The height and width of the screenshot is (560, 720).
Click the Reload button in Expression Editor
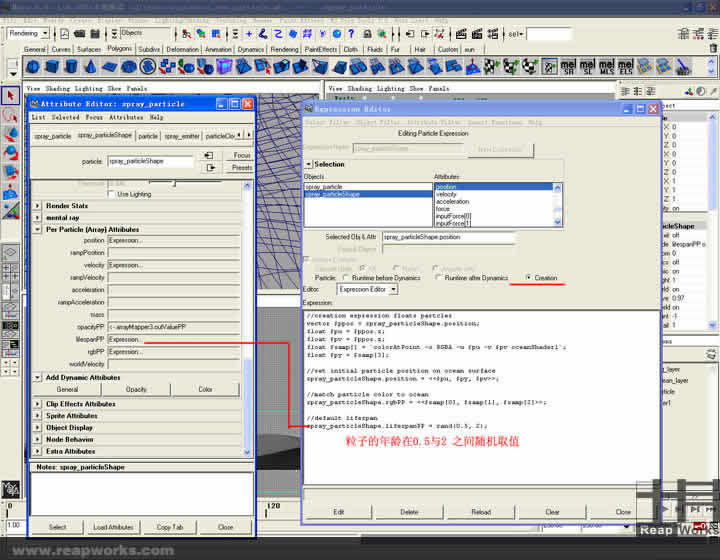(481, 511)
